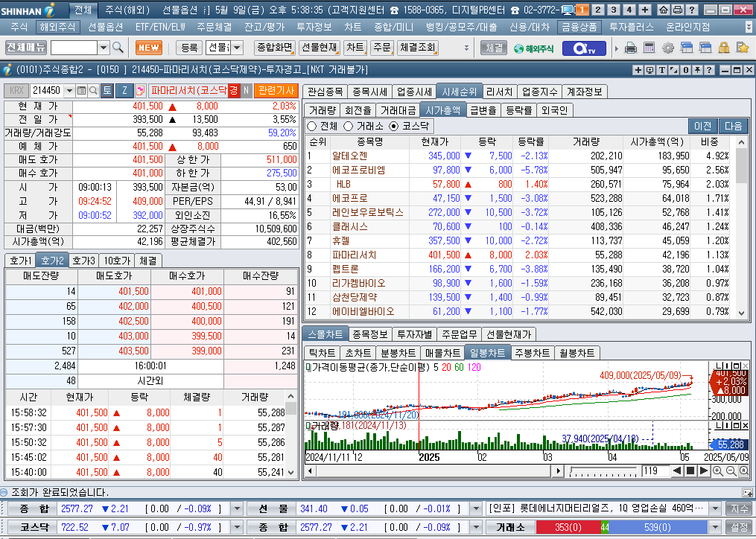Screen dimensions: 756x539
Task: Click stock search magnifier beside code field
Action: (94, 90)
